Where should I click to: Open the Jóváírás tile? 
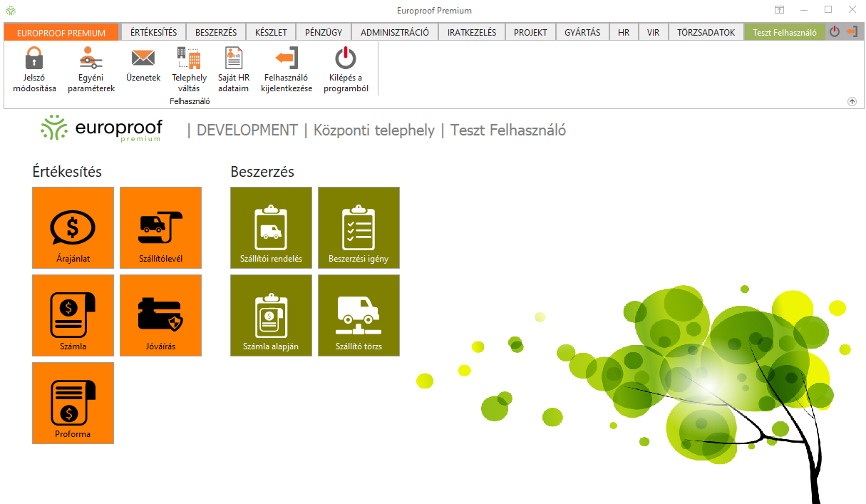(x=160, y=315)
